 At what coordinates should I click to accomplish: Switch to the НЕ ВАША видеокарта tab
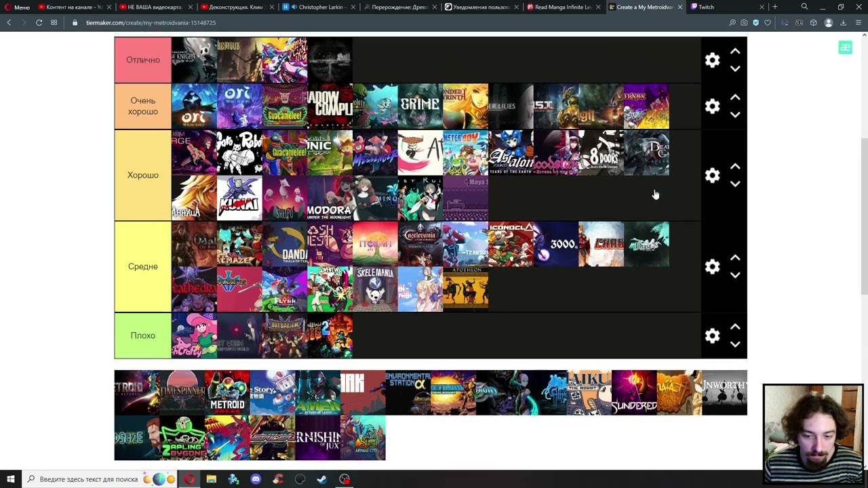coord(155,7)
